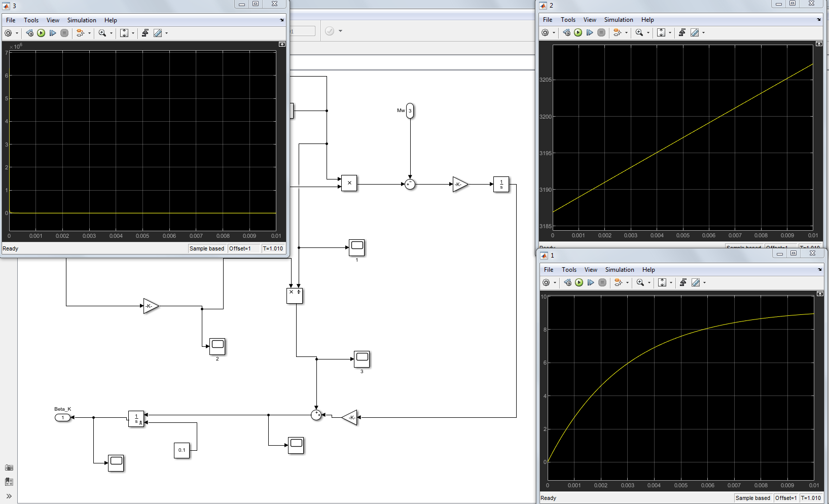Click Step Forward in Scope 2 toolbar
Screen dimensions: 829x504
[589, 32]
